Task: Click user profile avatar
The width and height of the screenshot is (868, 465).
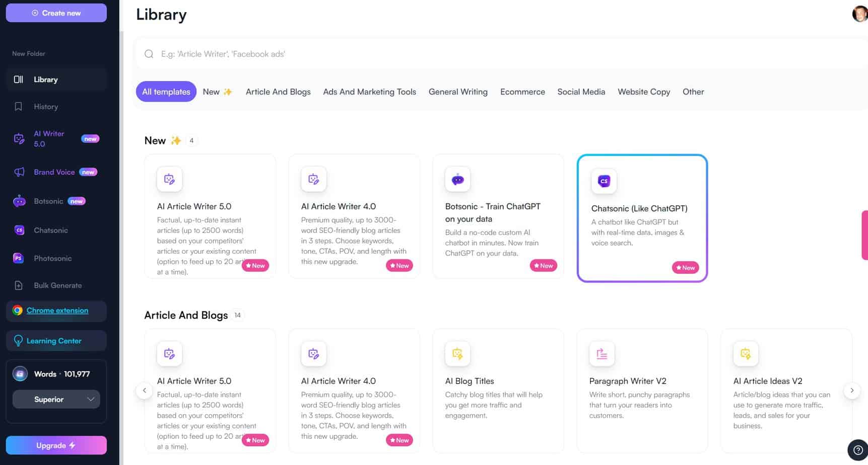Action: pyautogui.click(x=860, y=14)
